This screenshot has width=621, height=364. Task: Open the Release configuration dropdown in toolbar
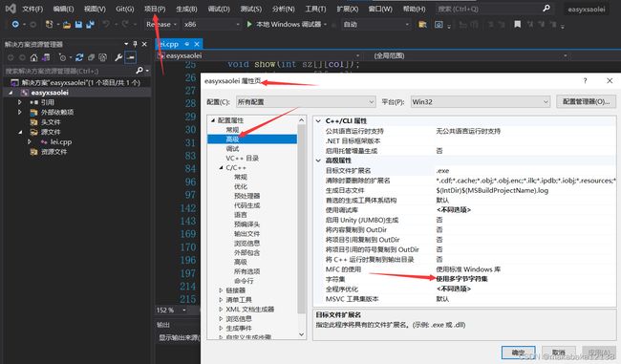161,24
